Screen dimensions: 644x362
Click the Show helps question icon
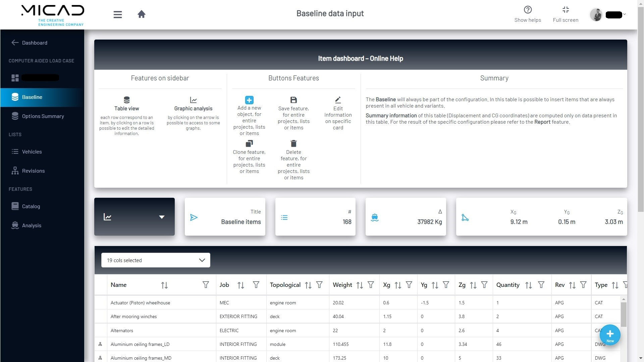pos(528,10)
